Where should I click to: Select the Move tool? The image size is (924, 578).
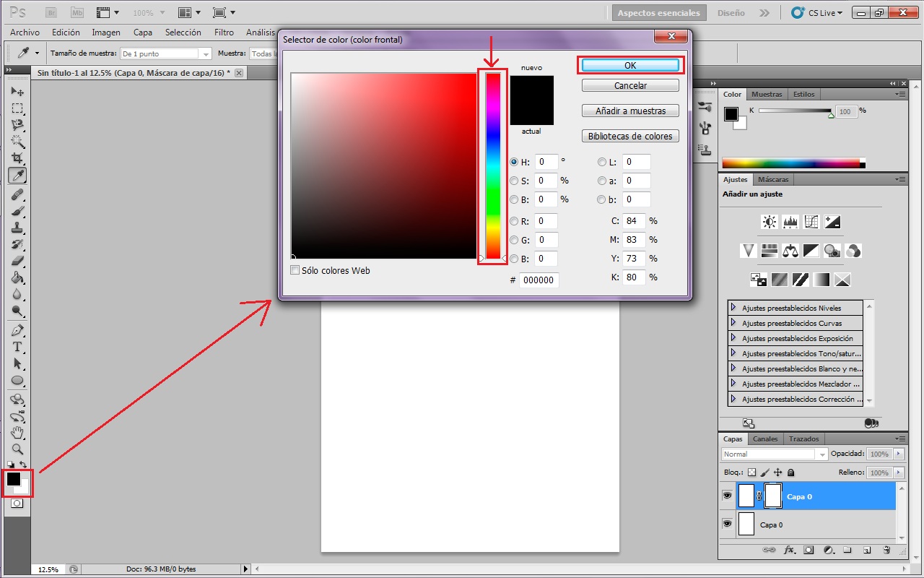point(17,91)
